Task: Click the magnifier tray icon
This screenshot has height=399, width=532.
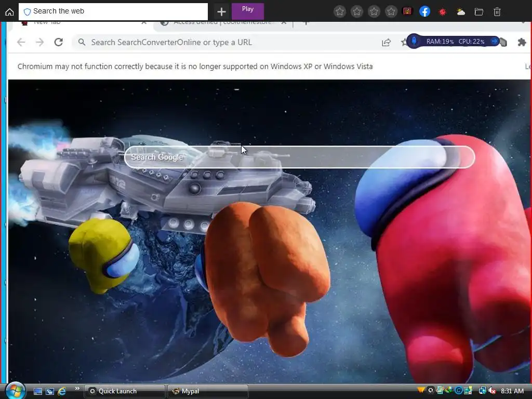Action: (x=431, y=391)
